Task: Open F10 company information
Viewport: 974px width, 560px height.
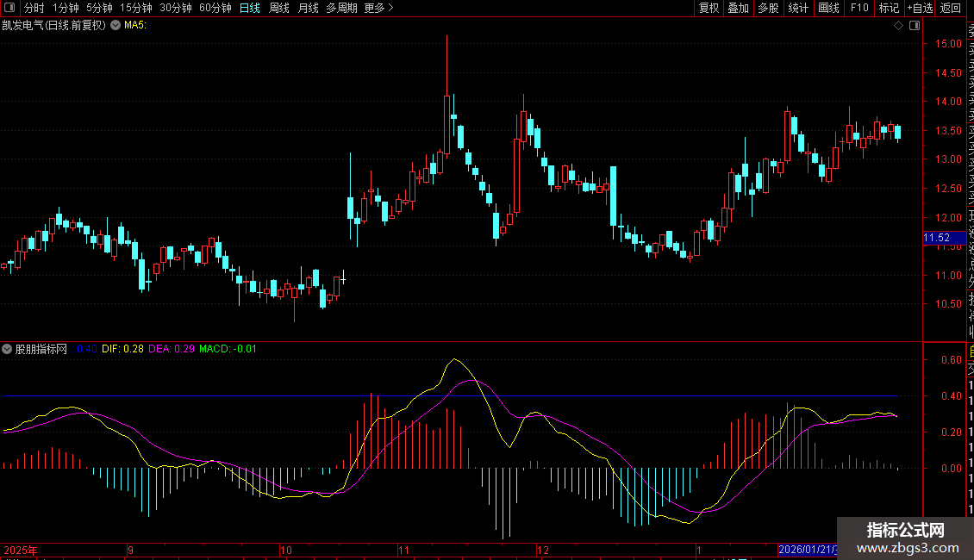Action: point(859,9)
